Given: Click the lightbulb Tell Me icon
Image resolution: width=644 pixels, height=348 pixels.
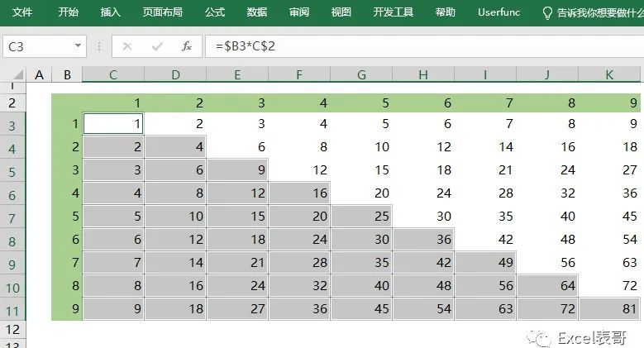Looking at the screenshot, I should click(547, 13).
